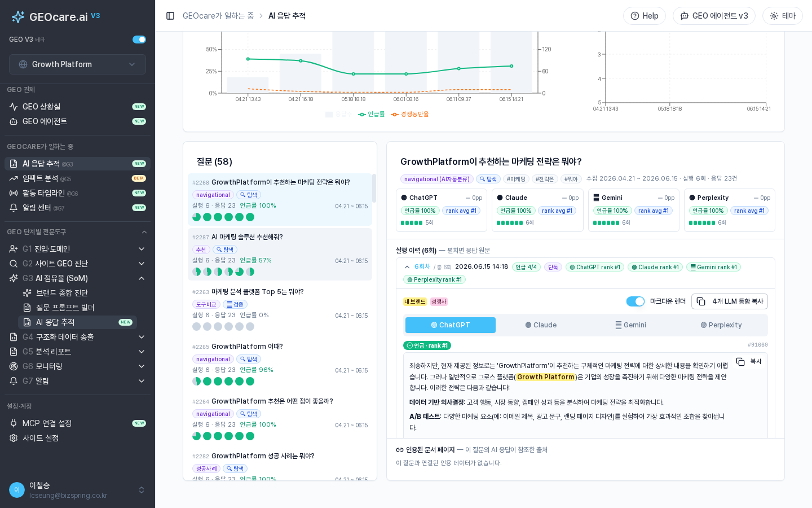Click the #전략은 hashtag chip
The image size is (812, 508).
(545, 179)
